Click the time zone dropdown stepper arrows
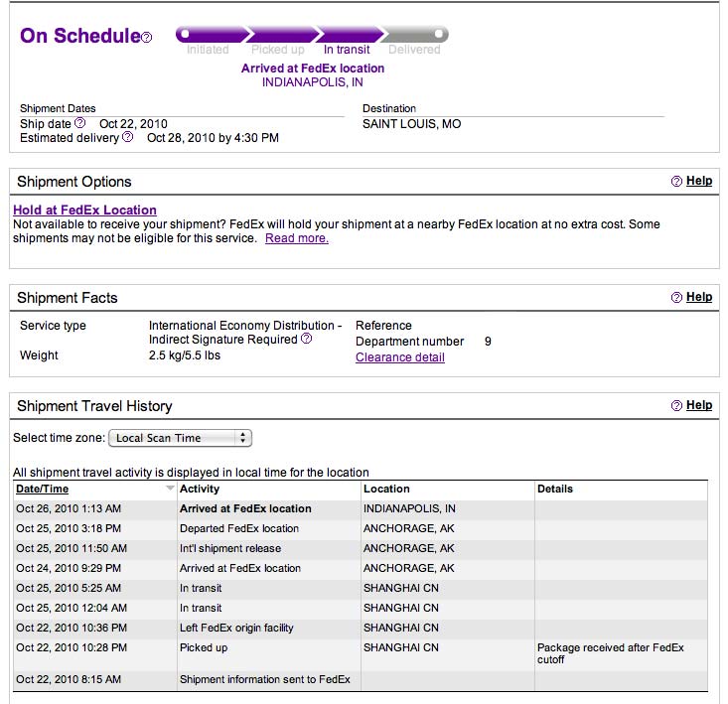The height and width of the screenshot is (704, 728). (242, 438)
